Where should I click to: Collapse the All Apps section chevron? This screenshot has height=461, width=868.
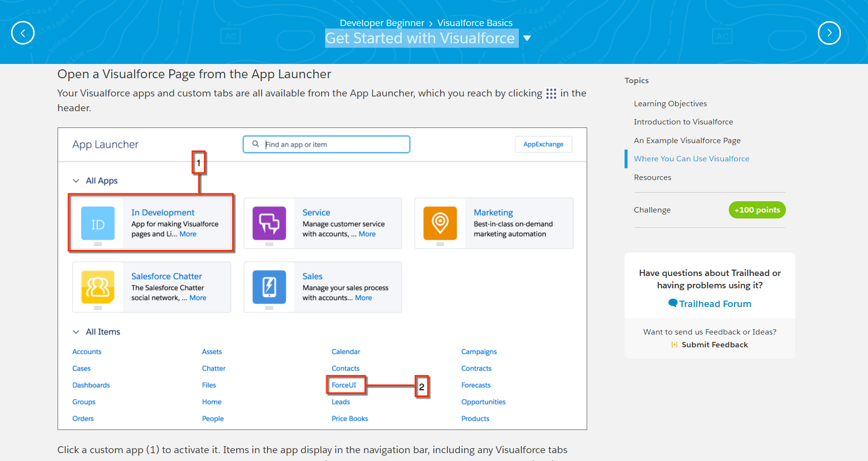pyautogui.click(x=76, y=181)
